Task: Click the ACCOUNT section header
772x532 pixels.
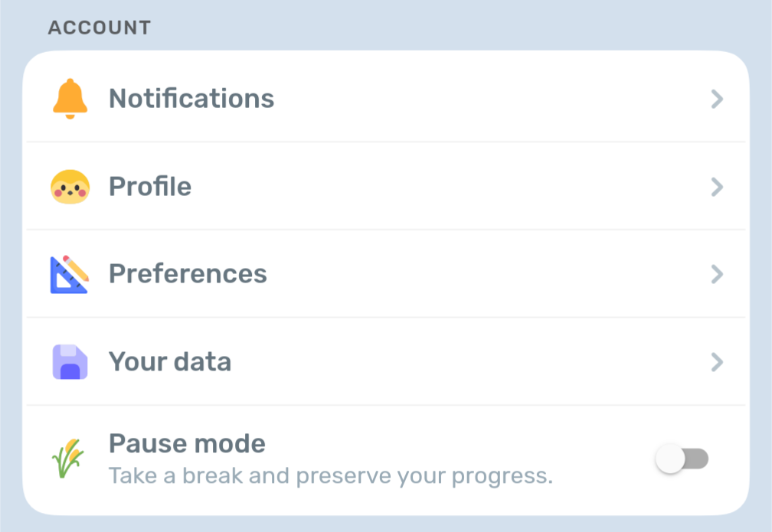Action: click(x=100, y=28)
